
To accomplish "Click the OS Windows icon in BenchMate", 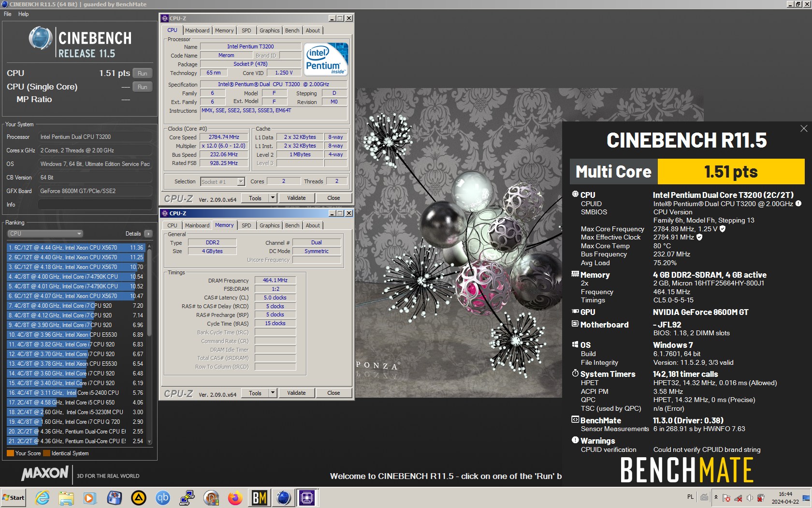I will (575, 344).
